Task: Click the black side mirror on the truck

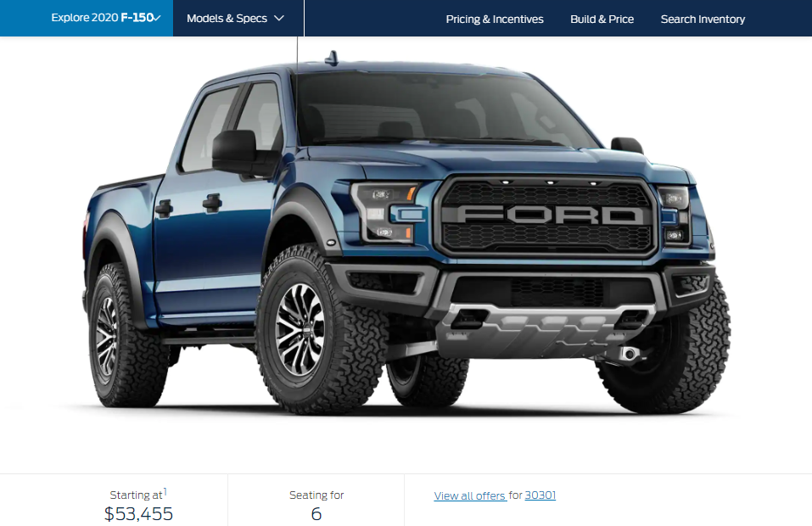Action: [x=239, y=152]
